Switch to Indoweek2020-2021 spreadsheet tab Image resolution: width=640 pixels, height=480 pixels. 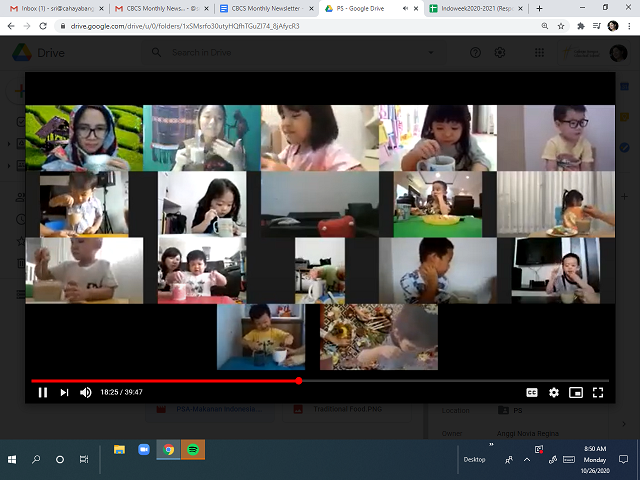click(476, 7)
